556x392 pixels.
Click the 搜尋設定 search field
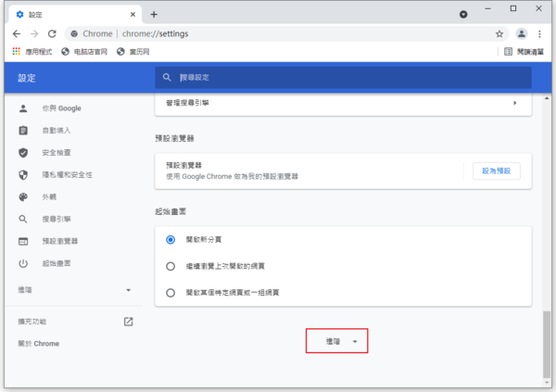343,79
